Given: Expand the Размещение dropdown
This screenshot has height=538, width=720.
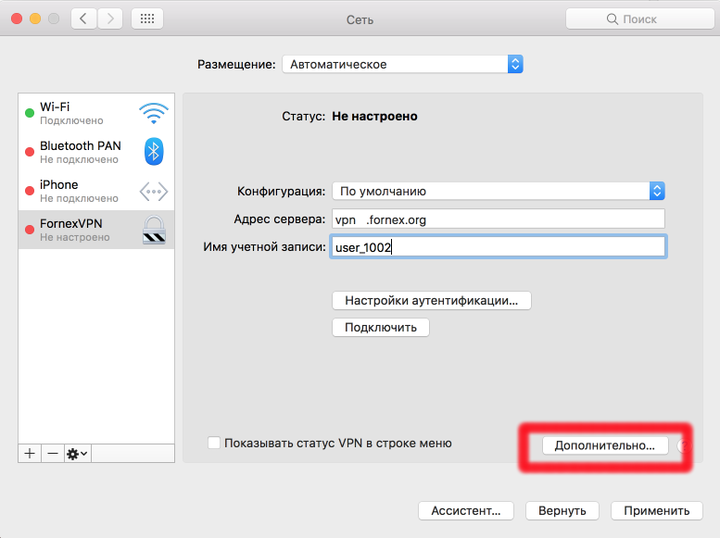Looking at the screenshot, I should (x=403, y=64).
